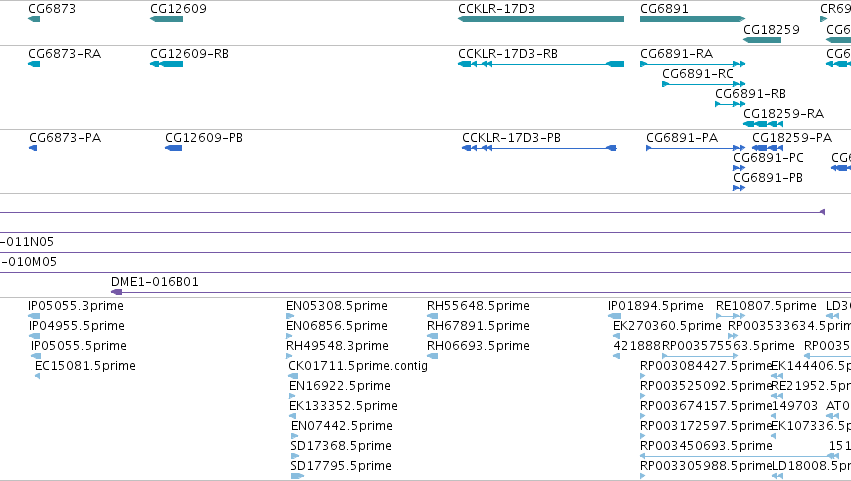The height and width of the screenshot is (481, 851).
Task: Open EST IP05055.5prime
Action: coord(79,346)
